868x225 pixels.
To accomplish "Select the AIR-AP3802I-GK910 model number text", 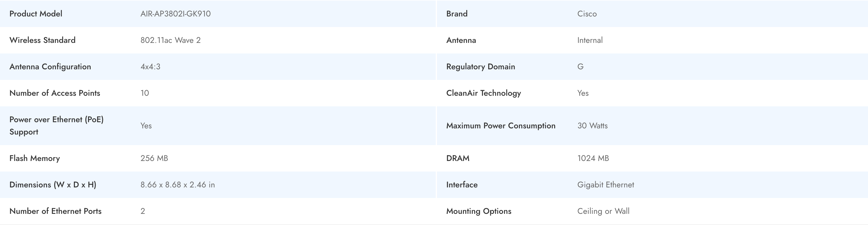I will point(175,14).
